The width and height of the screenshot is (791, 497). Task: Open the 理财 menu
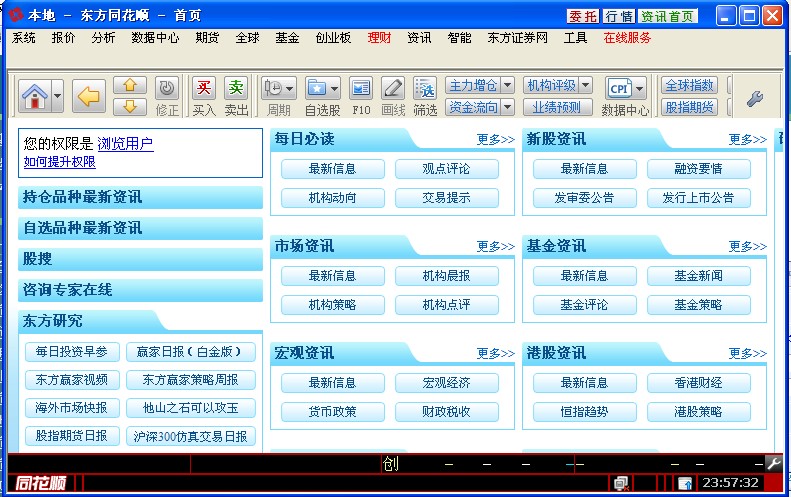click(379, 38)
